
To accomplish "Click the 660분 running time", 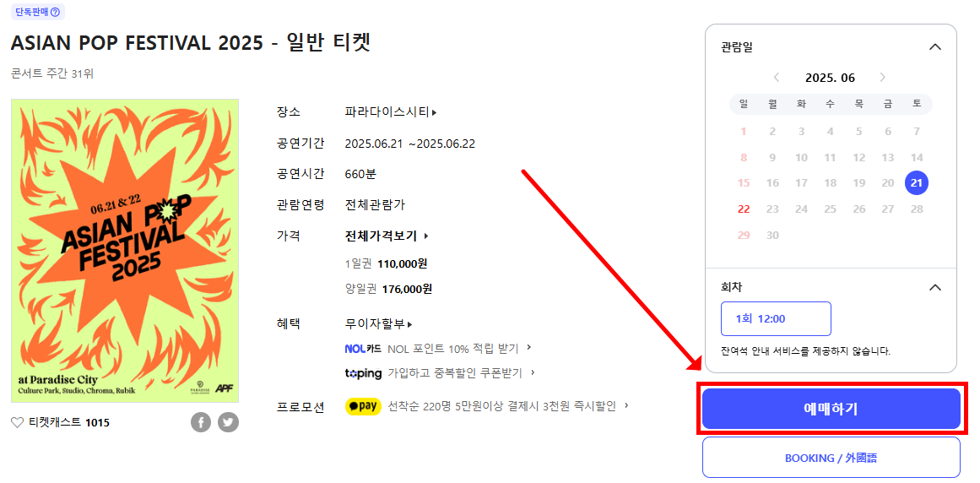I will click(x=360, y=174).
